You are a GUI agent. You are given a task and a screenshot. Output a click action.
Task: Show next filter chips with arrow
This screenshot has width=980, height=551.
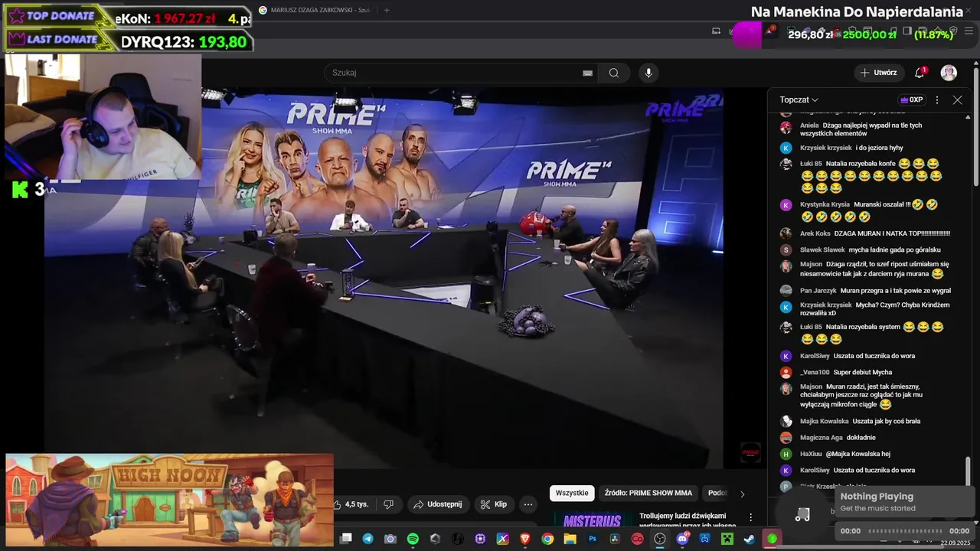click(742, 494)
